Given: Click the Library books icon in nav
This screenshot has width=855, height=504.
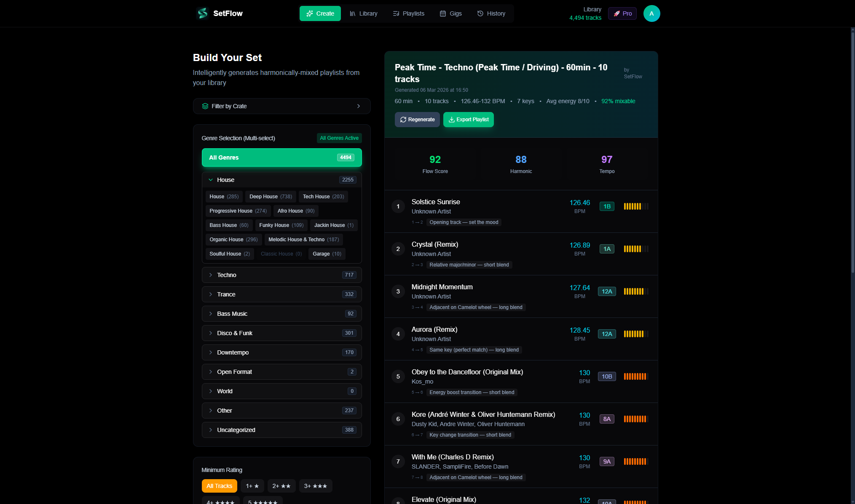Looking at the screenshot, I should pos(353,13).
